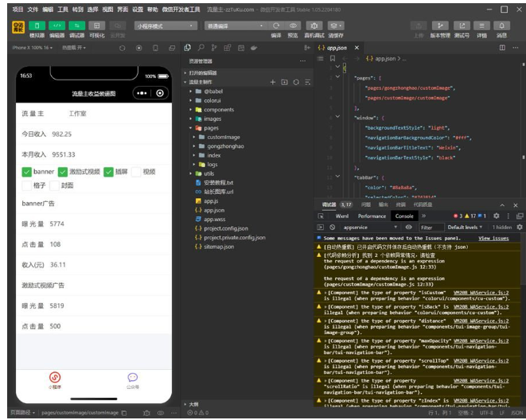The image size is (526, 420).
Task: Open app.json in the file tree
Action: point(214,210)
